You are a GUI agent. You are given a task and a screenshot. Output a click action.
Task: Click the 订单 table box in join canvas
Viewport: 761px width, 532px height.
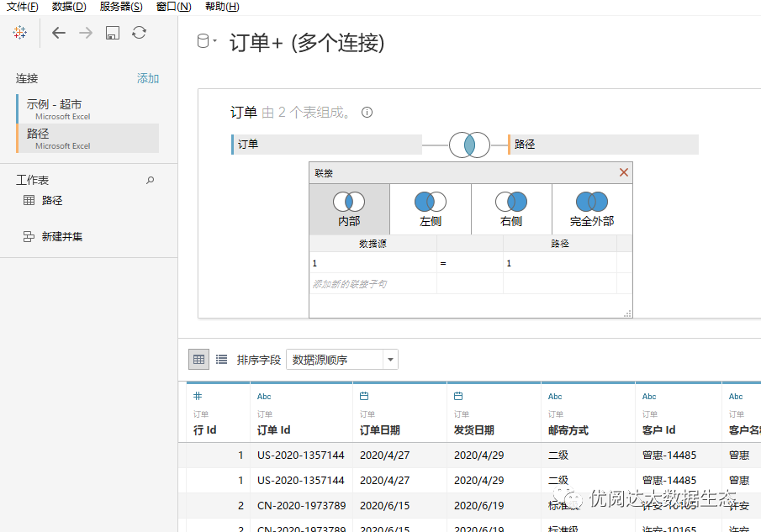(x=326, y=145)
